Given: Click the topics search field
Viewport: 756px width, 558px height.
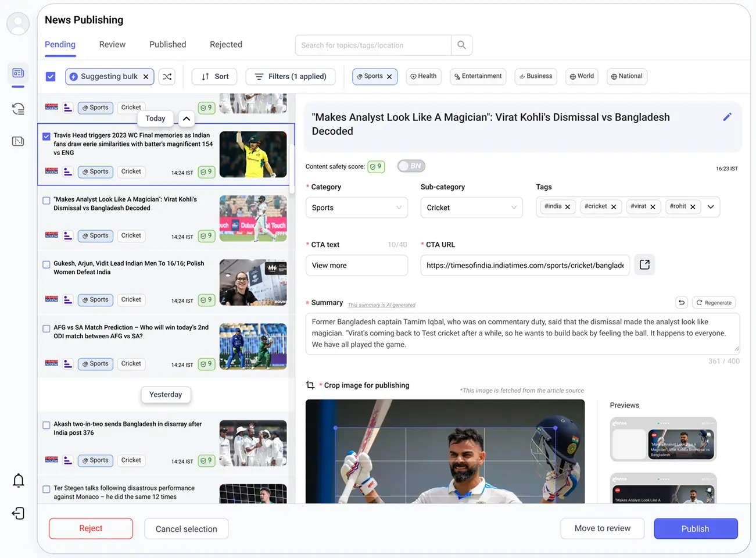Looking at the screenshot, I should (x=374, y=45).
